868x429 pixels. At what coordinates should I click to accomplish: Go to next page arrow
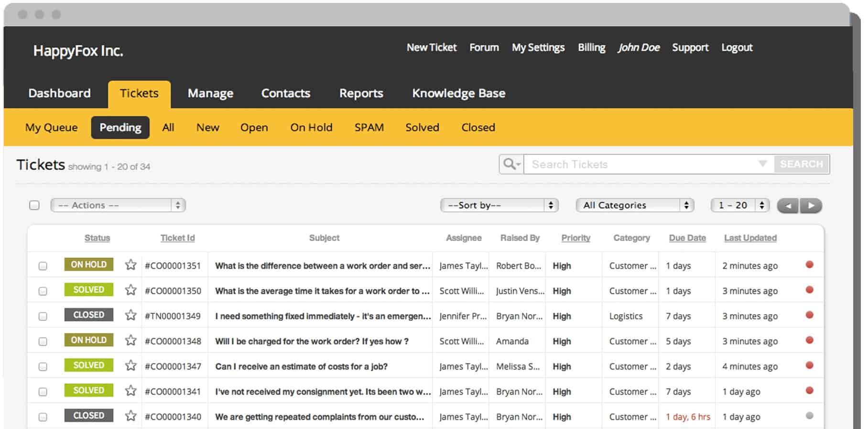pos(811,206)
